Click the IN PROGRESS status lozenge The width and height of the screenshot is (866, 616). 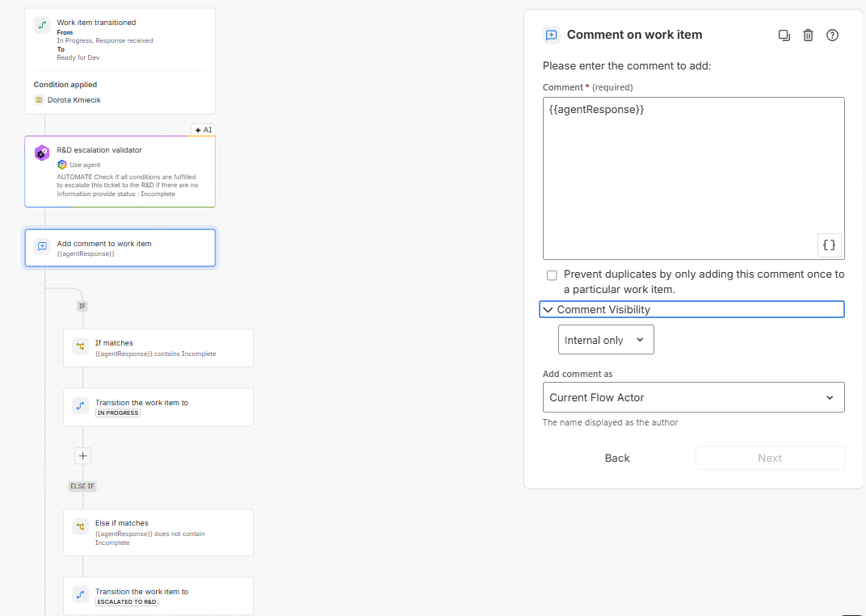tap(118, 413)
